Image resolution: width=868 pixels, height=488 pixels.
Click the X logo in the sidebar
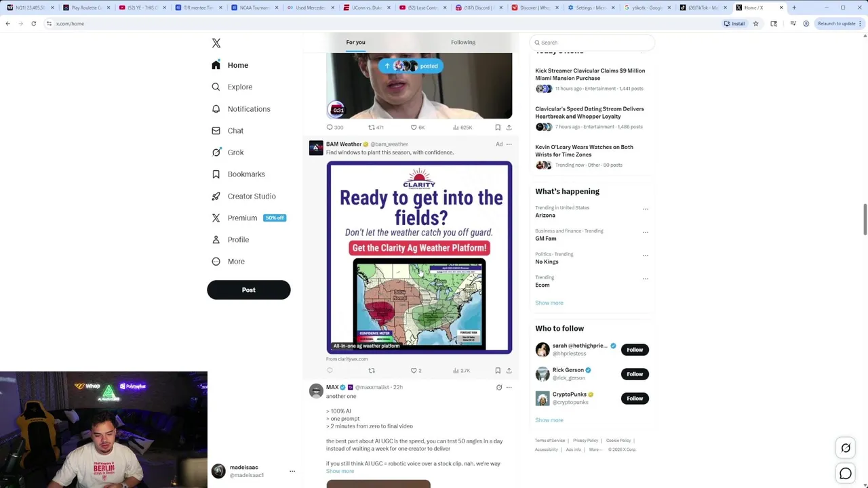(x=216, y=43)
